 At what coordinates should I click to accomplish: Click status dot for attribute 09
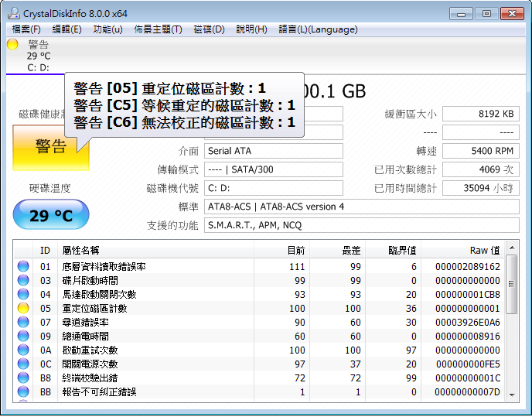tap(23, 336)
